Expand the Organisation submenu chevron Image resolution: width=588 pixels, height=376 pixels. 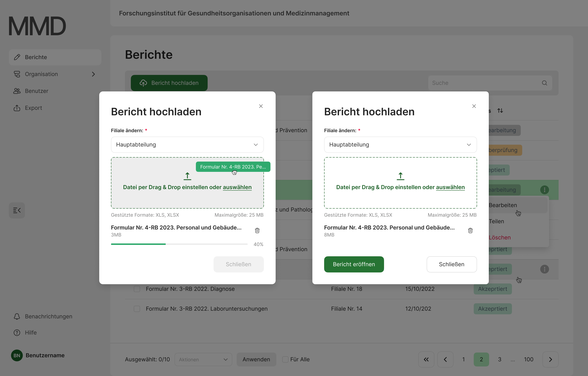[93, 74]
